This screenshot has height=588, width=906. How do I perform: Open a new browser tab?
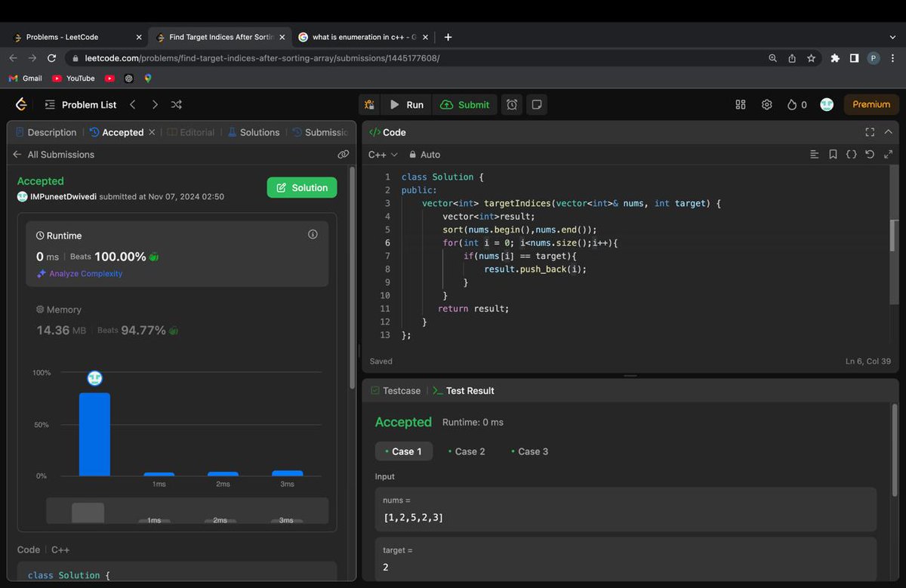click(x=448, y=36)
